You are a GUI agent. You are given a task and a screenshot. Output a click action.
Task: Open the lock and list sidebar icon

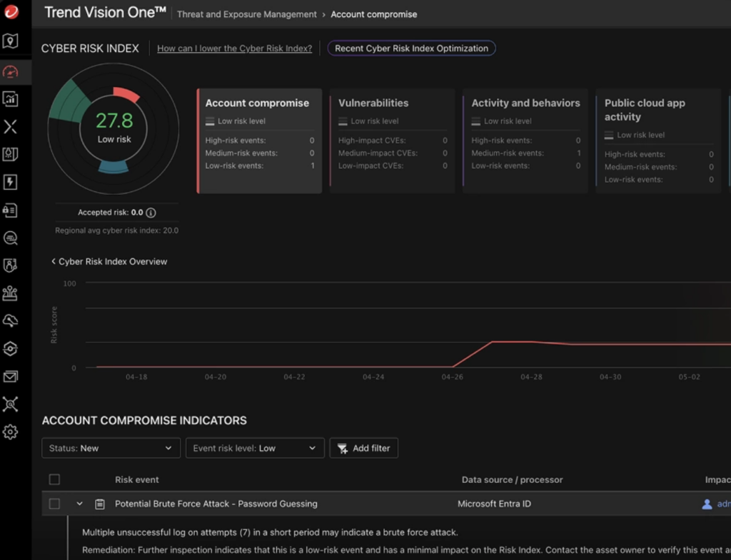(x=10, y=210)
